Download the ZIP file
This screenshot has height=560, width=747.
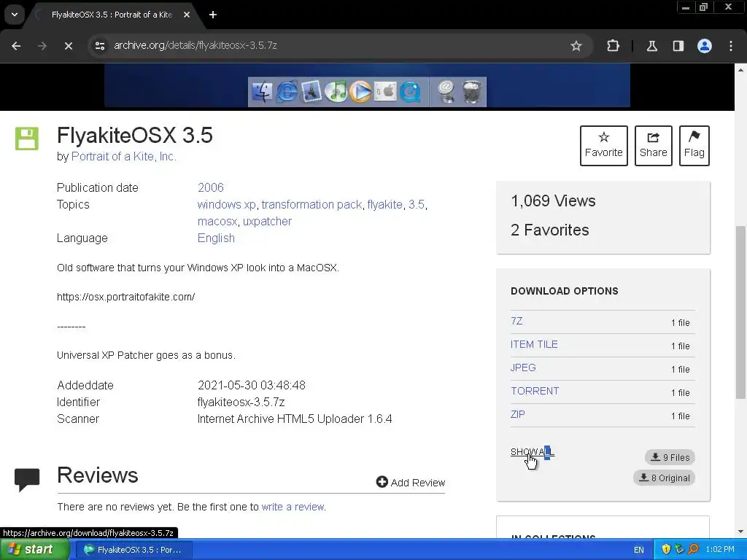[x=517, y=414]
